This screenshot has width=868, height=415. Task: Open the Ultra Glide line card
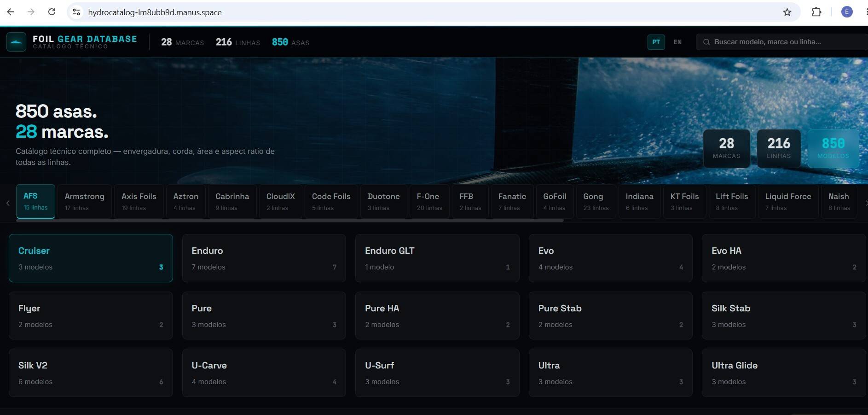(784, 373)
